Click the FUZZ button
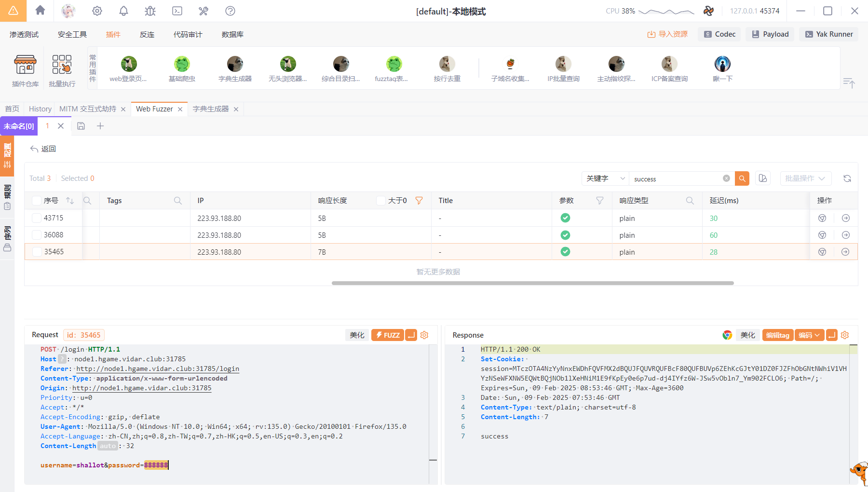The width and height of the screenshot is (868, 492). (x=388, y=335)
